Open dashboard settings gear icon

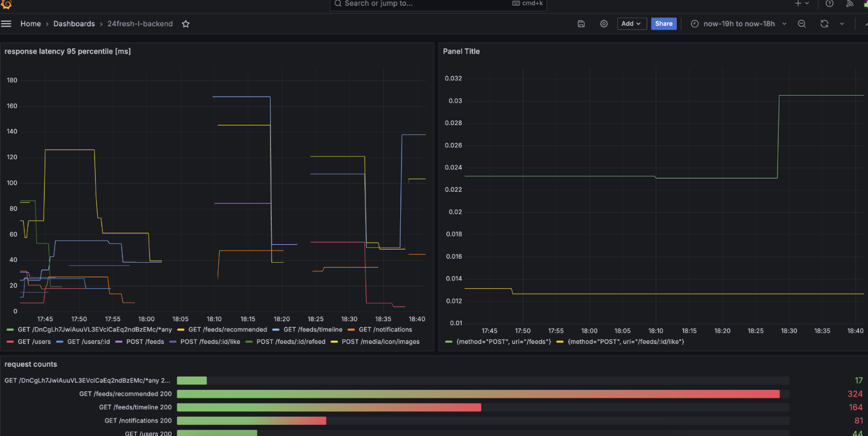click(604, 24)
